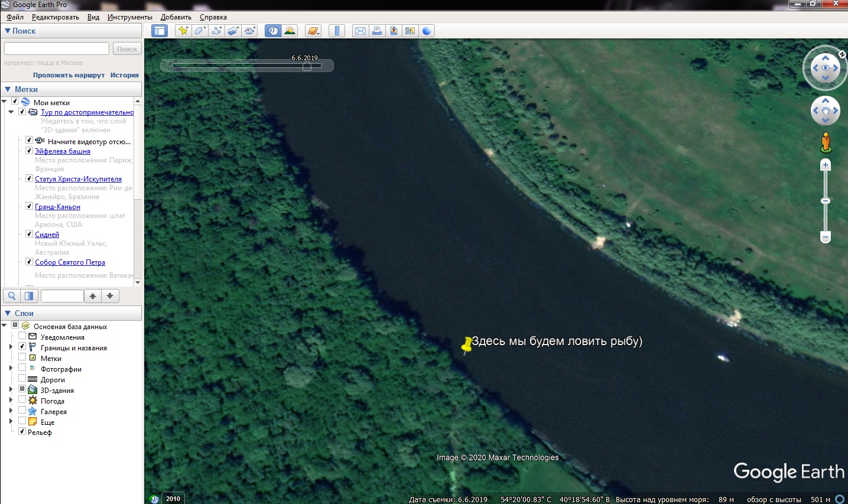Expand the 3D-здания layer

point(11,389)
